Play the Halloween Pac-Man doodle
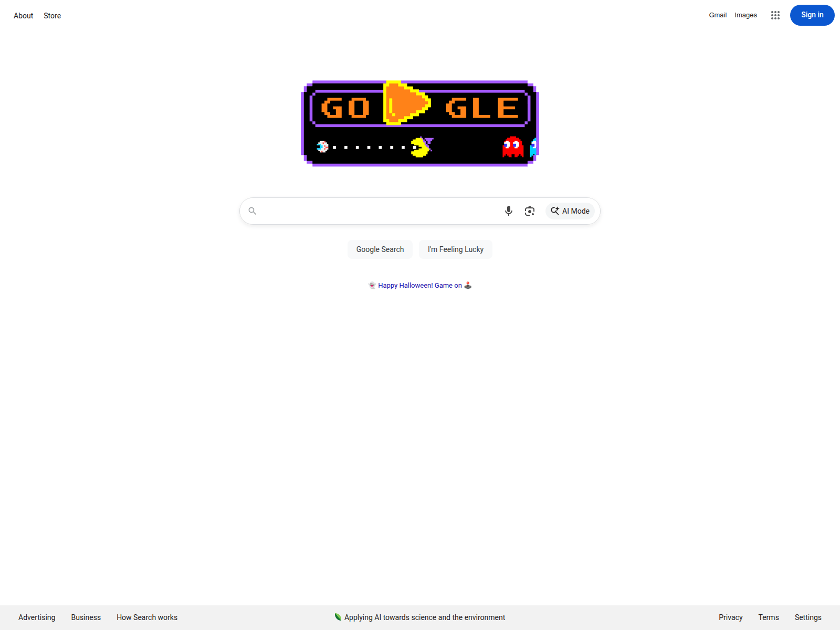Viewport: 840px width, 630px height. [407, 103]
